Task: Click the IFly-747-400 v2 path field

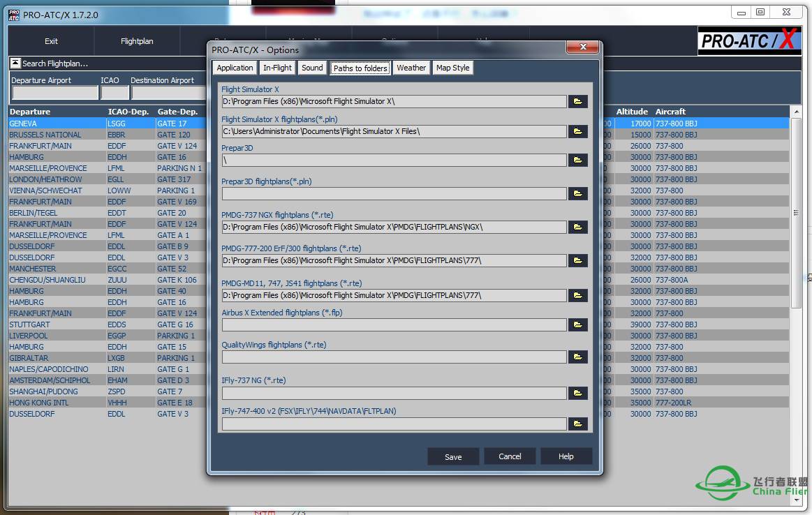Action: tap(394, 424)
